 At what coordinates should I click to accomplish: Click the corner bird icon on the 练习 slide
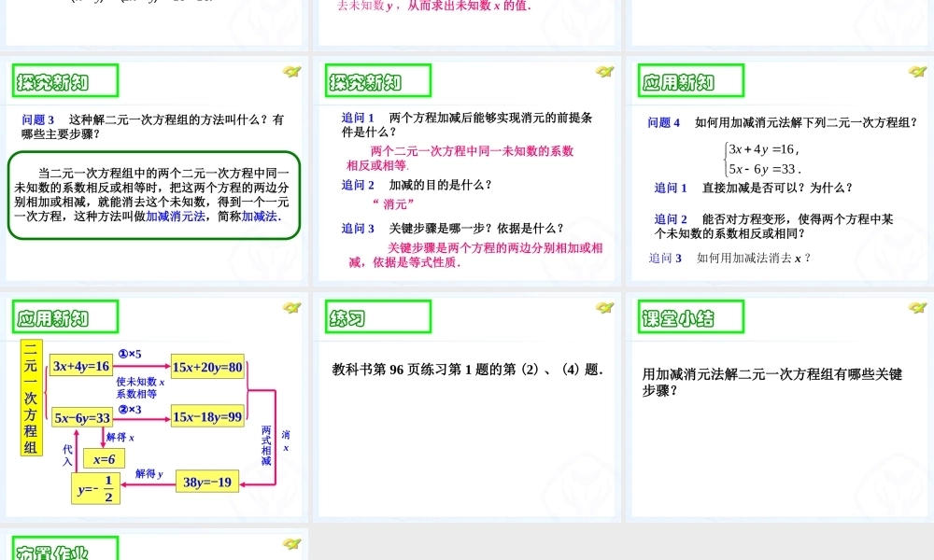click(x=604, y=308)
